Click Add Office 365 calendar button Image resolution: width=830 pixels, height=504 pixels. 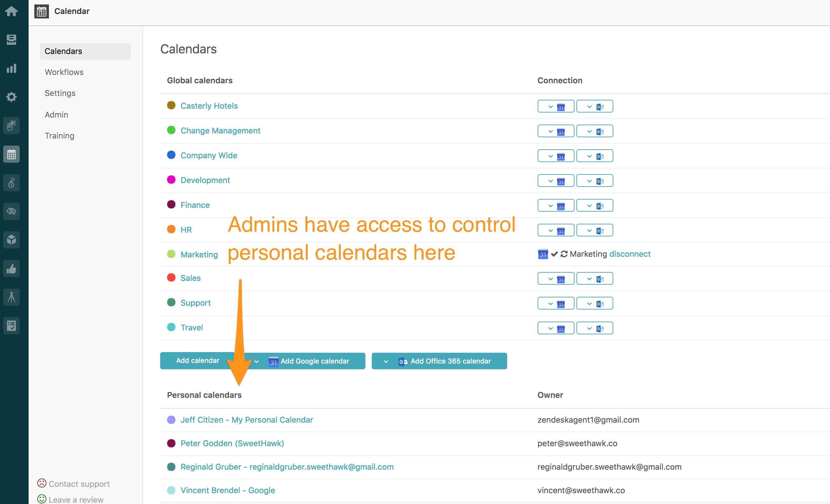click(x=439, y=361)
